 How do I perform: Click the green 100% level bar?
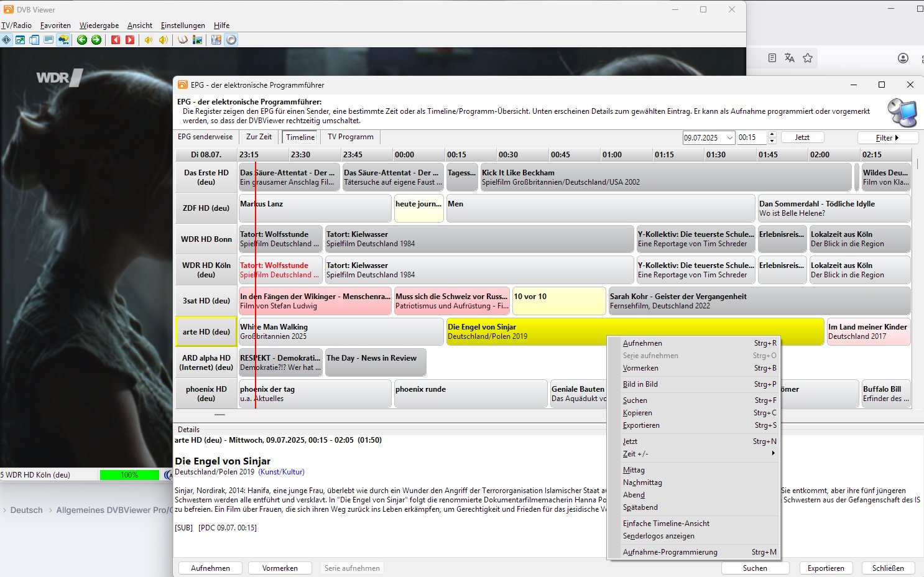129,475
